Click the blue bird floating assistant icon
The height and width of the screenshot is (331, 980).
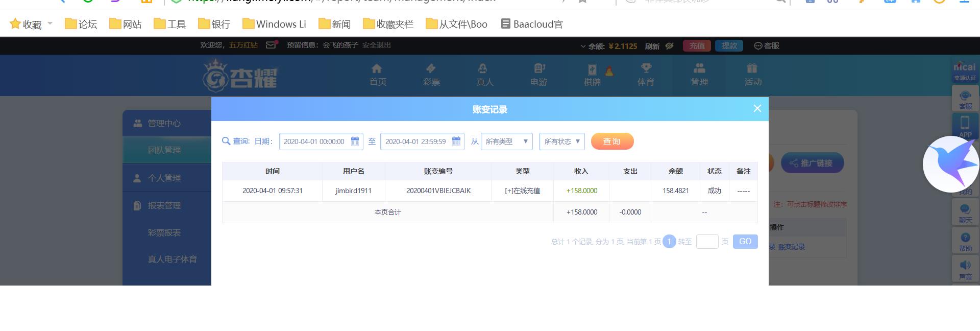pos(951,164)
